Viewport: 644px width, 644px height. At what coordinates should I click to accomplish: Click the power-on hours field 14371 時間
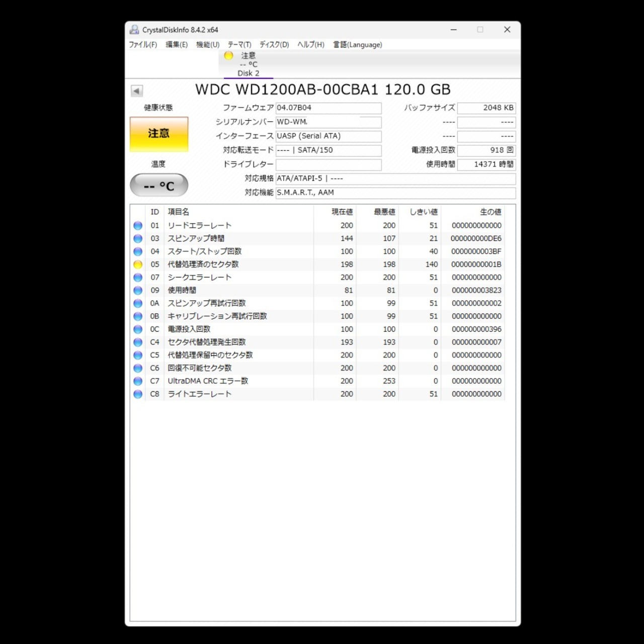click(x=487, y=165)
